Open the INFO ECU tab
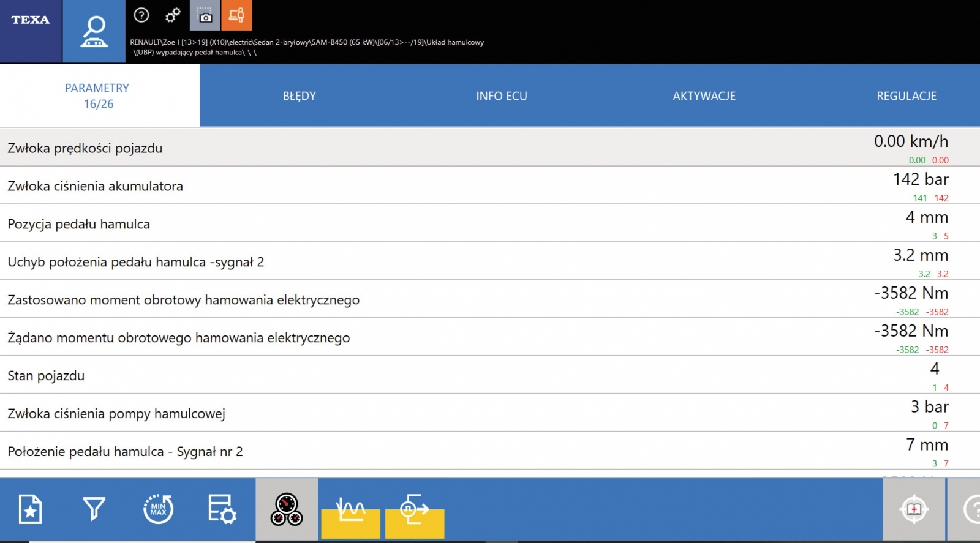The height and width of the screenshot is (543, 980). (502, 96)
